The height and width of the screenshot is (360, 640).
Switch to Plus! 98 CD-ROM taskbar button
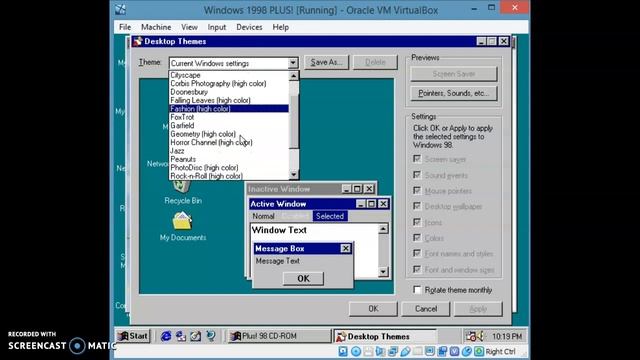[x=279, y=336]
